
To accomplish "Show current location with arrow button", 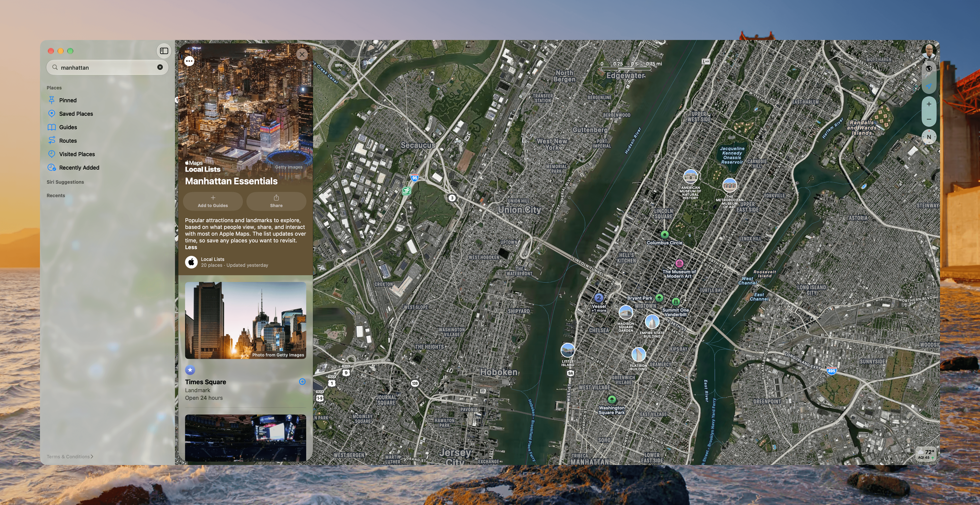I will (x=929, y=86).
